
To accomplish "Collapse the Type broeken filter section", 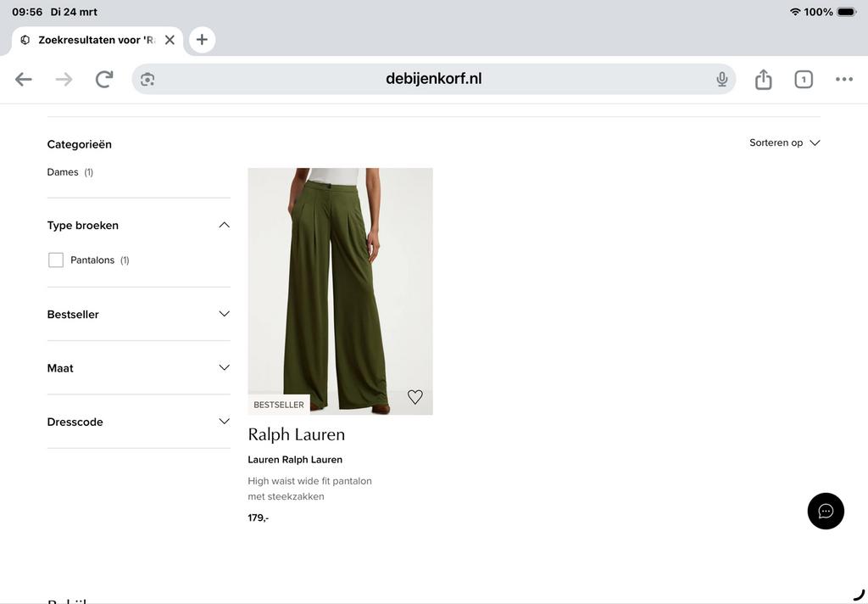I will pos(223,224).
